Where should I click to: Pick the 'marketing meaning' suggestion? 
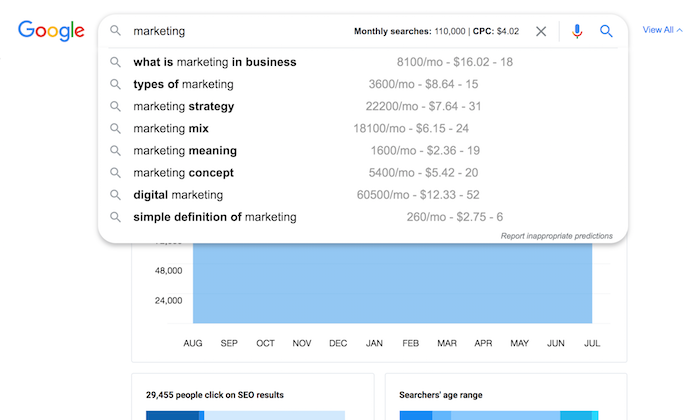point(185,151)
